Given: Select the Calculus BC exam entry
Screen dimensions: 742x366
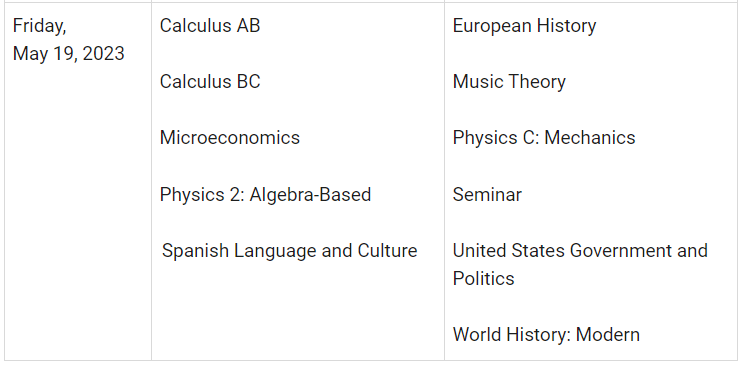Looking at the screenshot, I should [210, 81].
